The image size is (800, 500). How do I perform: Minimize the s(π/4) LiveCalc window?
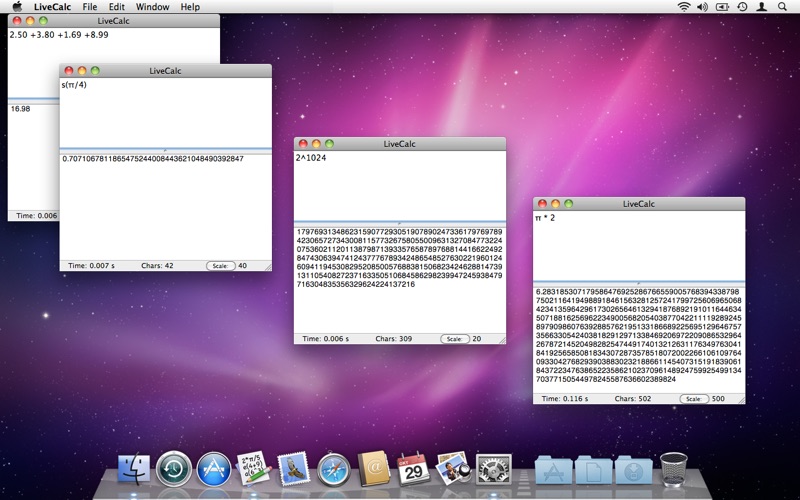82,71
